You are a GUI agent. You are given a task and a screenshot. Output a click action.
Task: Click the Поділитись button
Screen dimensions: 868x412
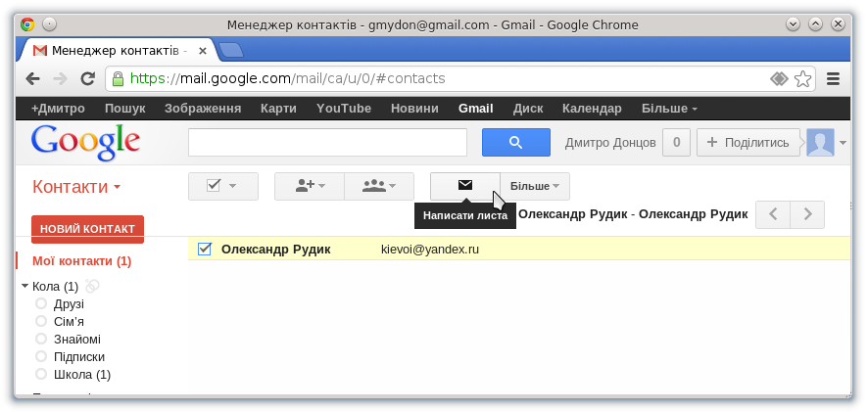point(747,143)
